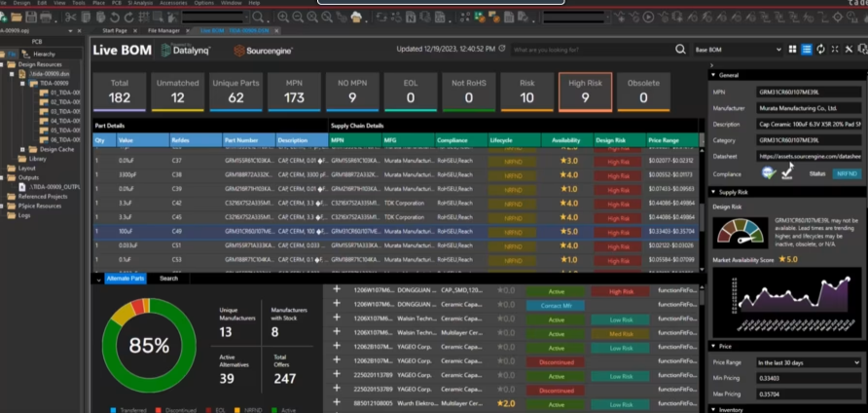Image resolution: width=868 pixels, height=413 pixels.
Task: Click the Sourcengine logo
Action: point(263,51)
